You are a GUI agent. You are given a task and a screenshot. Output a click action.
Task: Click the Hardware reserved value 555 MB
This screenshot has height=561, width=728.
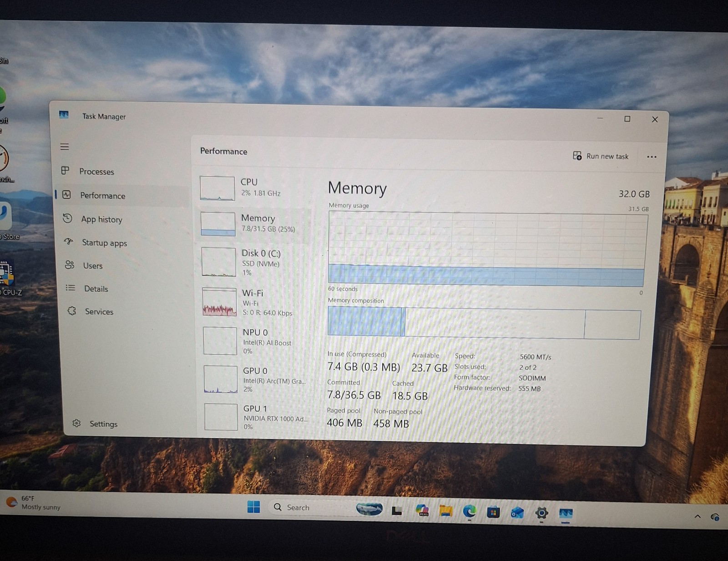[530, 389]
